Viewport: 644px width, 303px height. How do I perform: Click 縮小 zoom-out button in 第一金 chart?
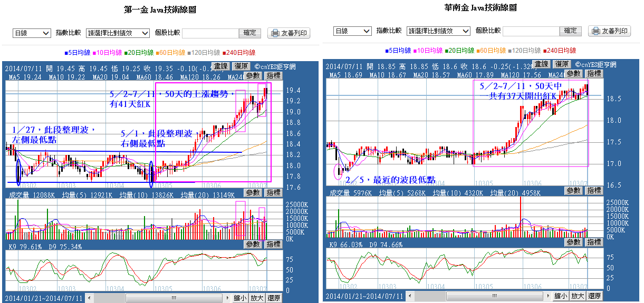click(x=240, y=298)
